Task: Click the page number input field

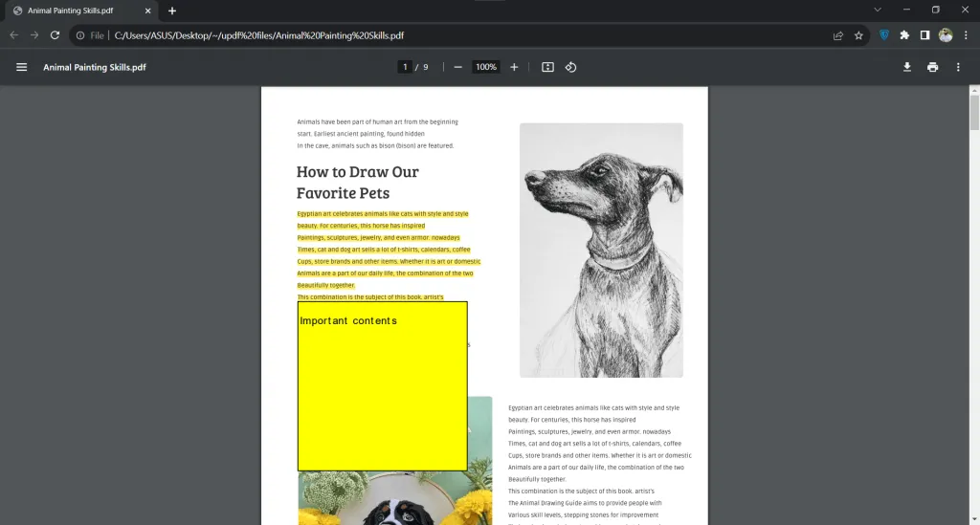Action: click(406, 67)
